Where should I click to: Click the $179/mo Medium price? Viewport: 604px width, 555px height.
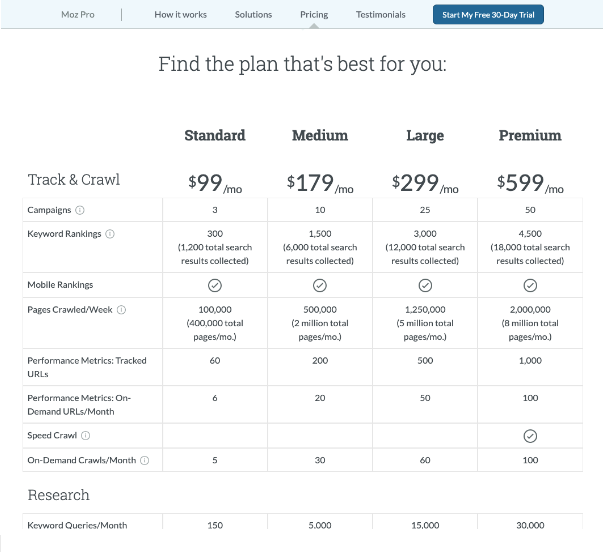320,183
